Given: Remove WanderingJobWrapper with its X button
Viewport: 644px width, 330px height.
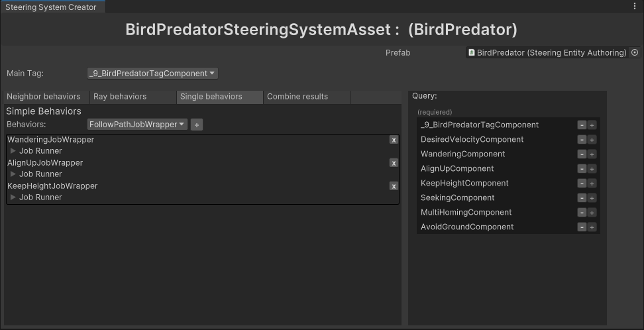Looking at the screenshot, I should click(x=394, y=140).
